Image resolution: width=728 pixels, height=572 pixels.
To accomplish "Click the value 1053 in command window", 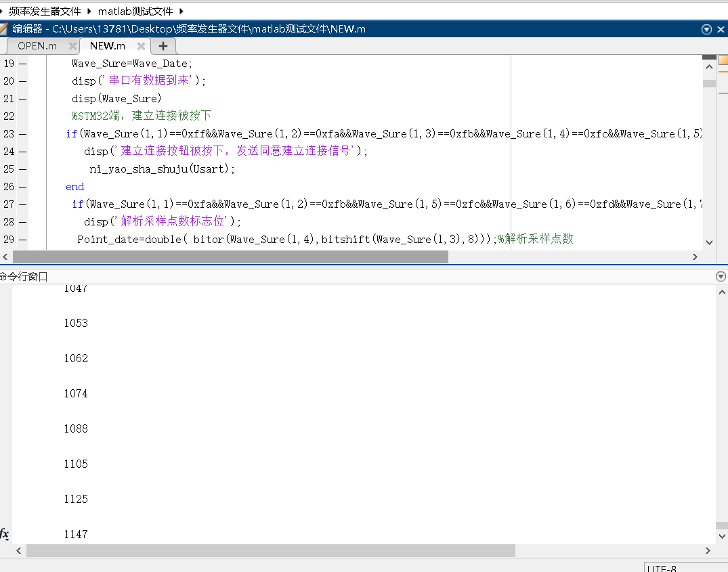I will tap(76, 324).
